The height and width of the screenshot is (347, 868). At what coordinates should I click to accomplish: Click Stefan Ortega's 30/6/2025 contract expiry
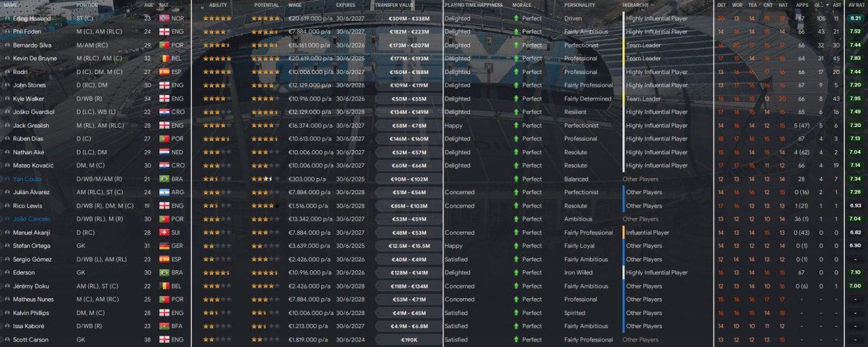[x=350, y=246]
